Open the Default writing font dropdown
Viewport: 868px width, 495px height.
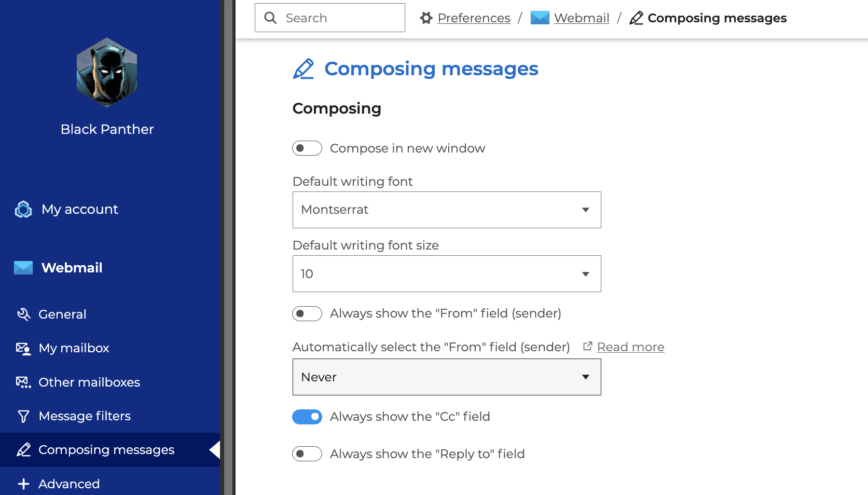[x=447, y=210]
